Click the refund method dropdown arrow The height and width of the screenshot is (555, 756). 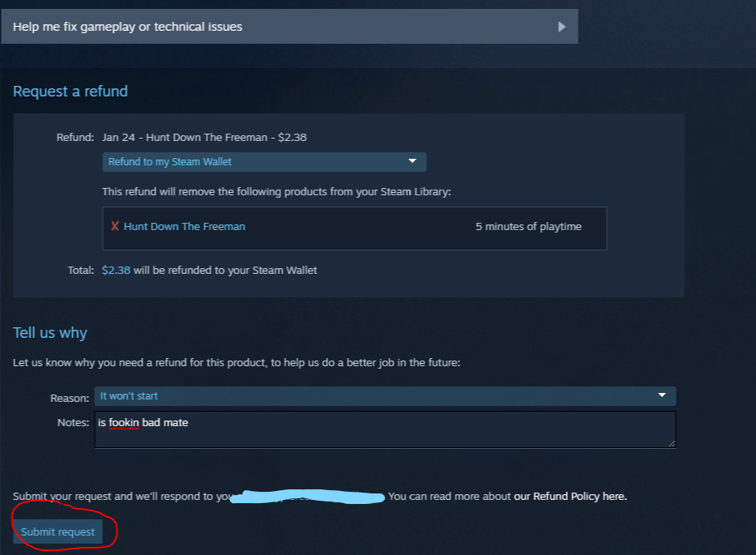coord(412,161)
